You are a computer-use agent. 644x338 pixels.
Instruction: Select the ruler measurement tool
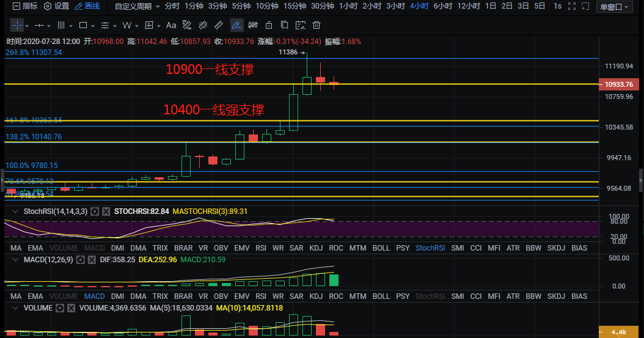pos(219,26)
